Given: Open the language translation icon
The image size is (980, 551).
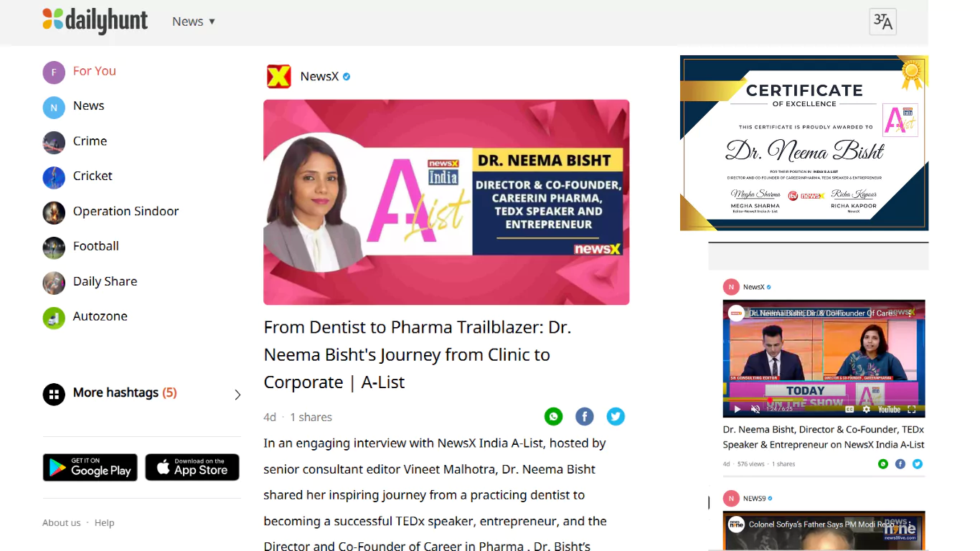Looking at the screenshot, I should click(882, 22).
